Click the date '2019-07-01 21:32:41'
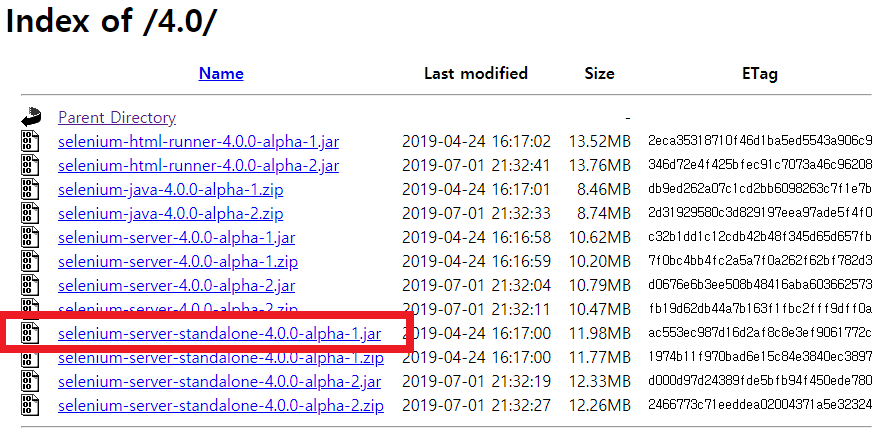The height and width of the screenshot is (433, 896). 476,166
